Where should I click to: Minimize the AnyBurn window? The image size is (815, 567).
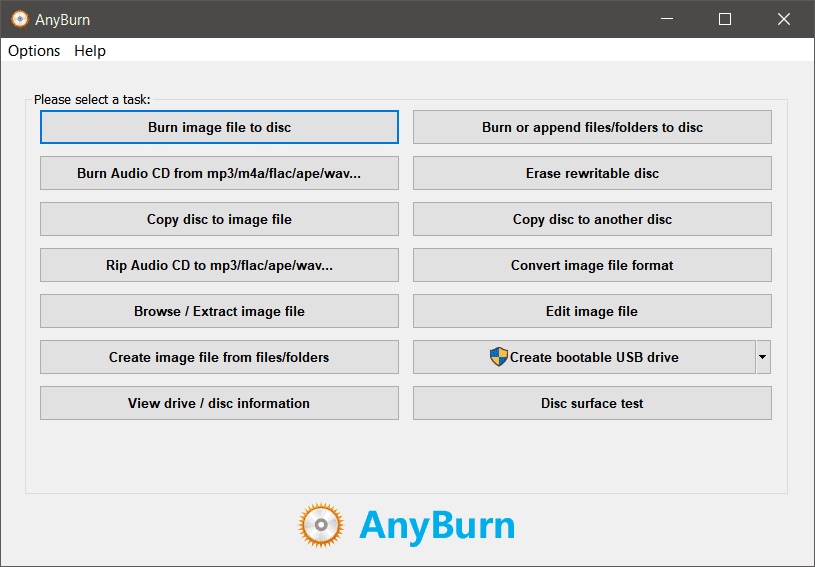tap(667, 19)
